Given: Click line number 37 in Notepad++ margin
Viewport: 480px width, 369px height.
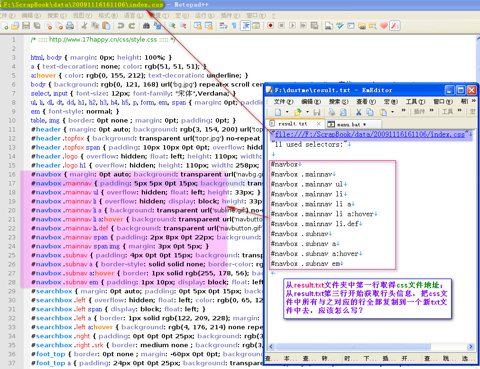Looking at the screenshot, I should pyautogui.click(x=12, y=363).
